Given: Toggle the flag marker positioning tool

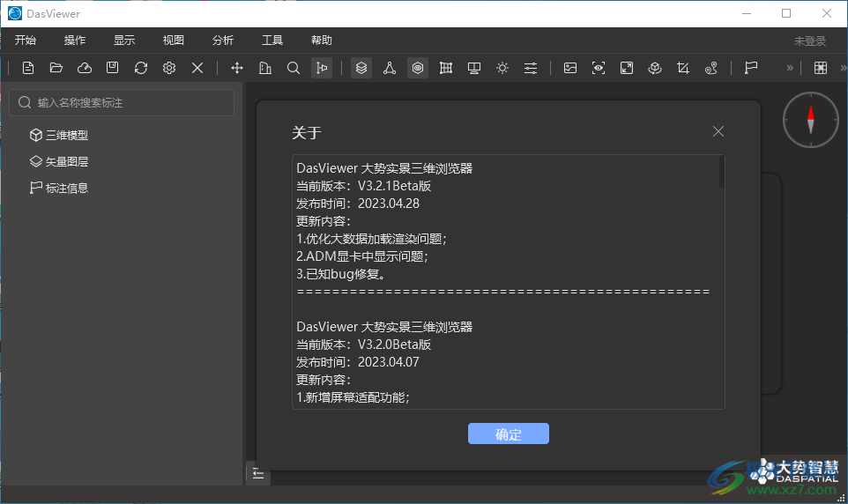Looking at the screenshot, I should (322, 68).
